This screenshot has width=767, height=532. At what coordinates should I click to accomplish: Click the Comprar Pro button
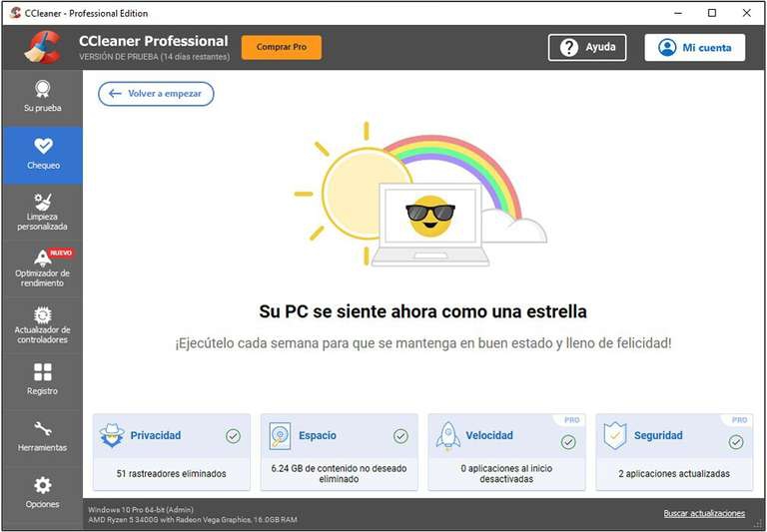point(282,48)
